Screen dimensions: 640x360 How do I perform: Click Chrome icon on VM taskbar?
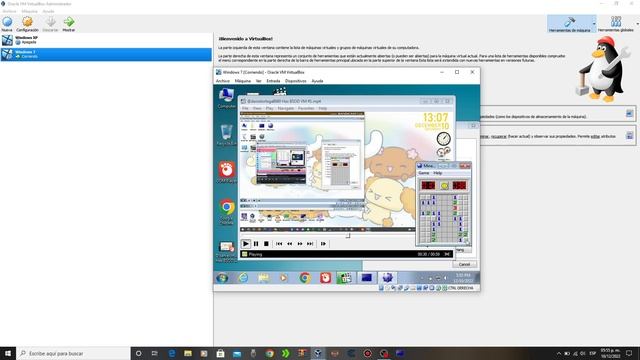coord(304,278)
